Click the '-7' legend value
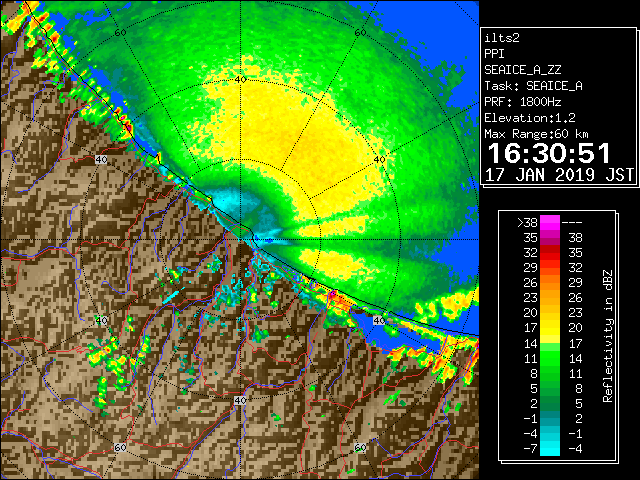The width and height of the screenshot is (640, 480). 531,449
